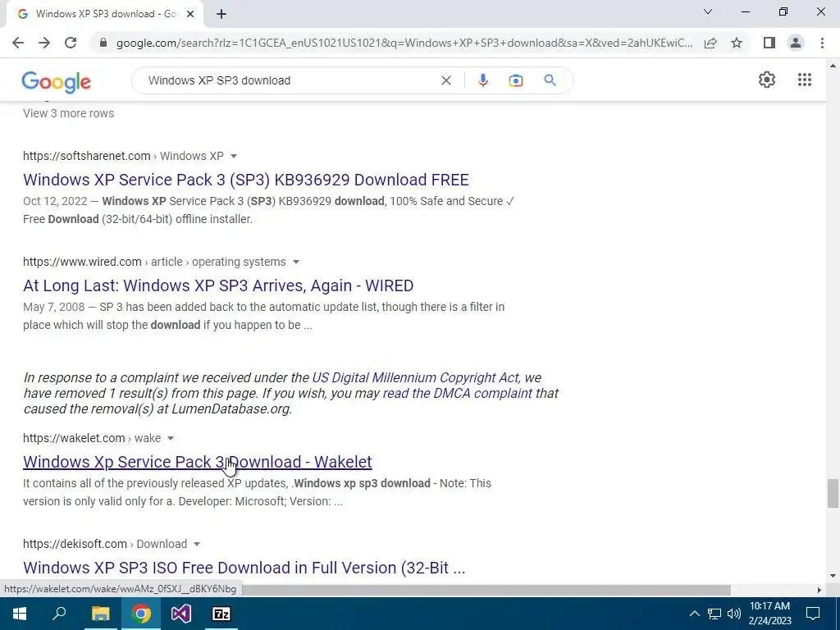Submit search with magnifier icon
Image resolution: width=840 pixels, height=630 pixels.
click(x=550, y=80)
